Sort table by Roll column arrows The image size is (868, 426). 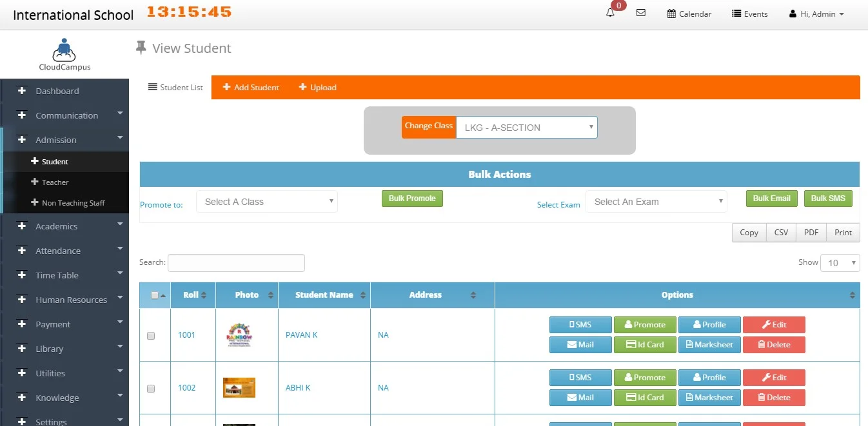pos(204,295)
